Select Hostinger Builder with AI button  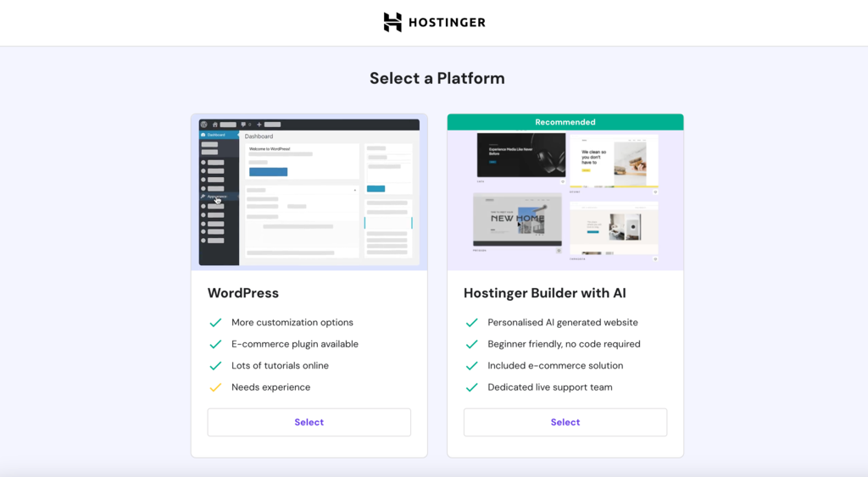565,422
